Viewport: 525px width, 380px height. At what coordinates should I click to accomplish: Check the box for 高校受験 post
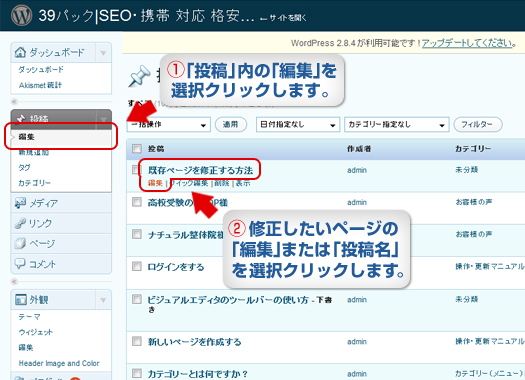coord(137,202)
